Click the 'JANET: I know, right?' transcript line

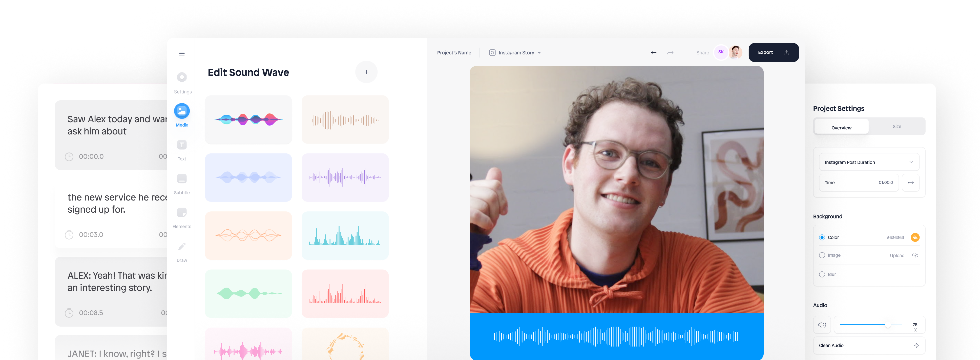pyautogui.click(x=117, y=353)
